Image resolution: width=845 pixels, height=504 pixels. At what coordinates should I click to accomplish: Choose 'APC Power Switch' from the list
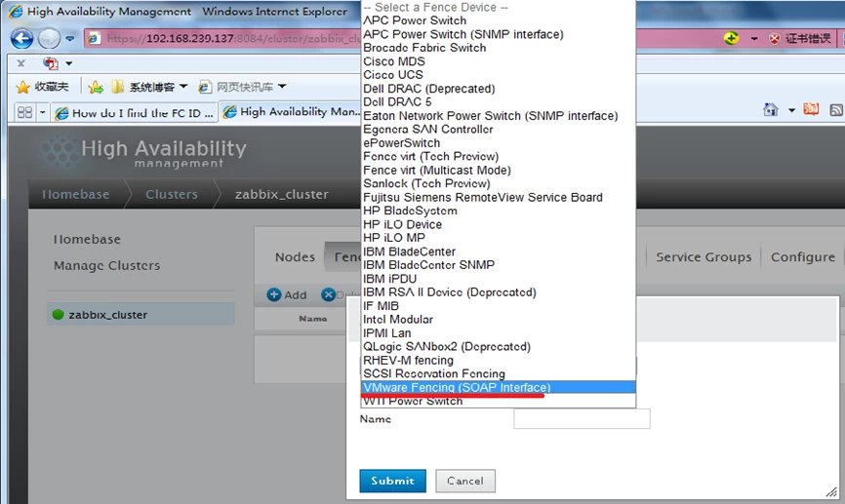click(x=498, y=20)
